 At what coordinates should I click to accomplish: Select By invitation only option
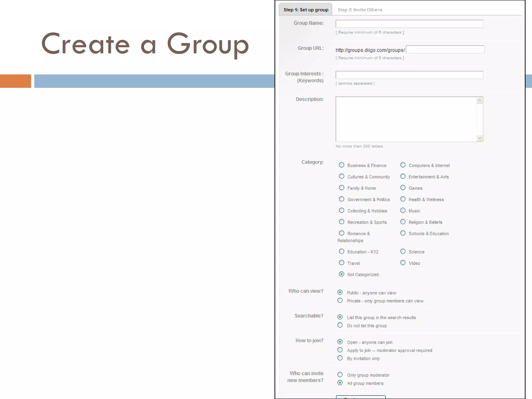340,358
